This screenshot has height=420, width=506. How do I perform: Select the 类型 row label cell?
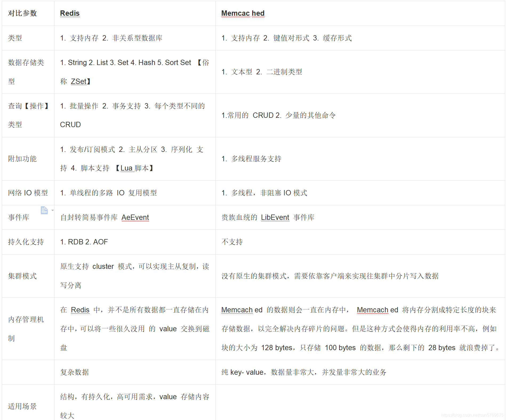click(15, 38)
